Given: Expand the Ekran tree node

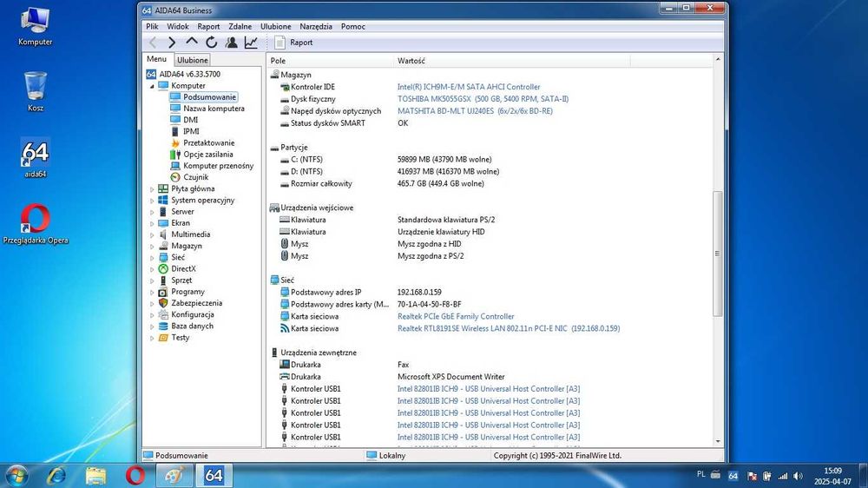Looking at the screenshot, I should 152,223.
